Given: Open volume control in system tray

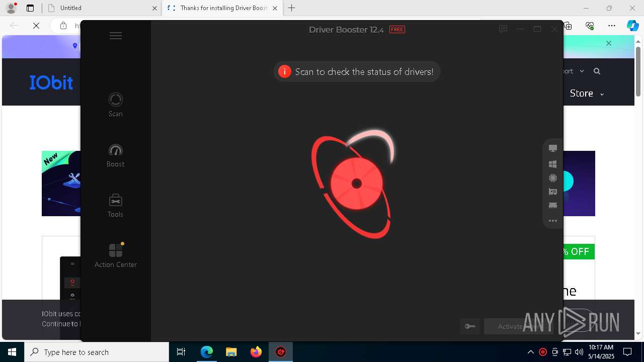Looking at the screenshot, I should 579,352.
